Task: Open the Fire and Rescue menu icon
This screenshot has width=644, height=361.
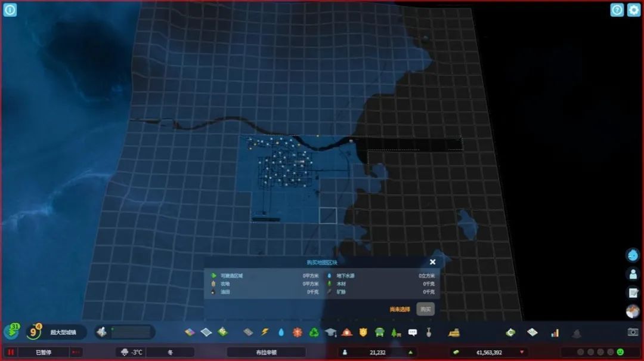Action: [x=347, y=332]
